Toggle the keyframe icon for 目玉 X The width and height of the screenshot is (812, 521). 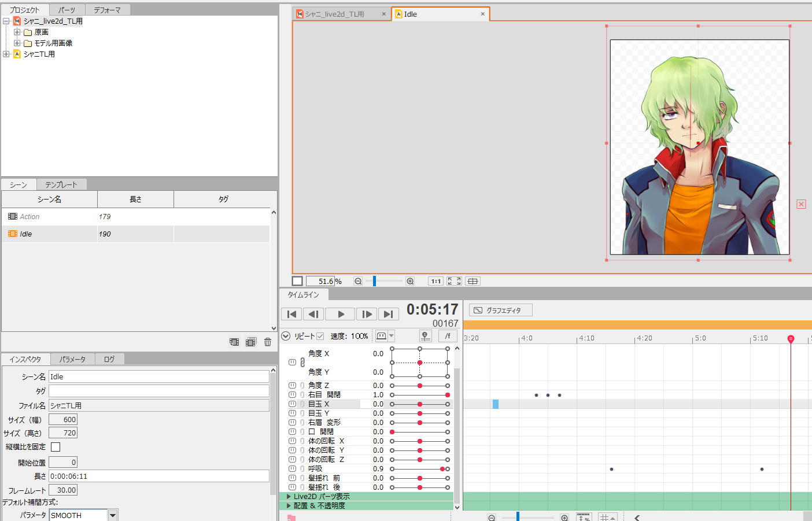click(x=292, y=404)
